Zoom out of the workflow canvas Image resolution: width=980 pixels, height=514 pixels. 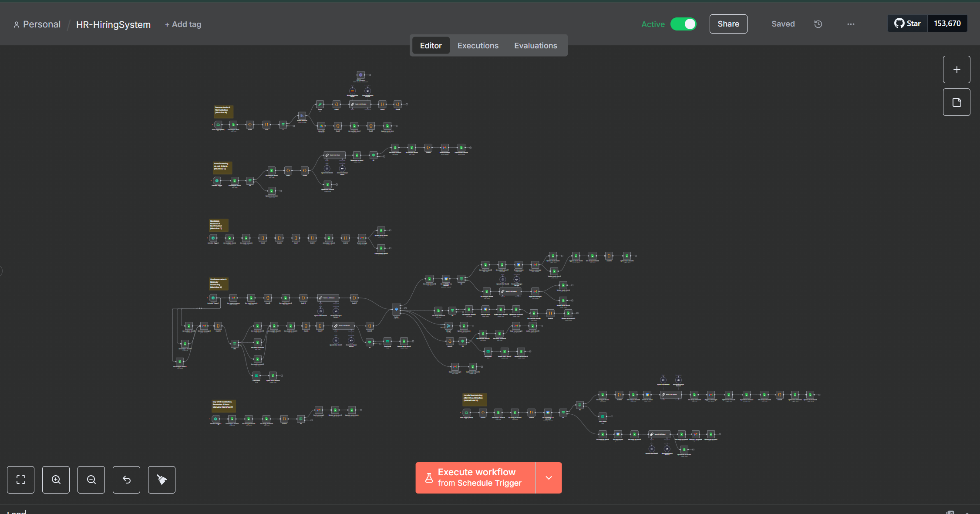pyautogui.click(x=91, y=480)
